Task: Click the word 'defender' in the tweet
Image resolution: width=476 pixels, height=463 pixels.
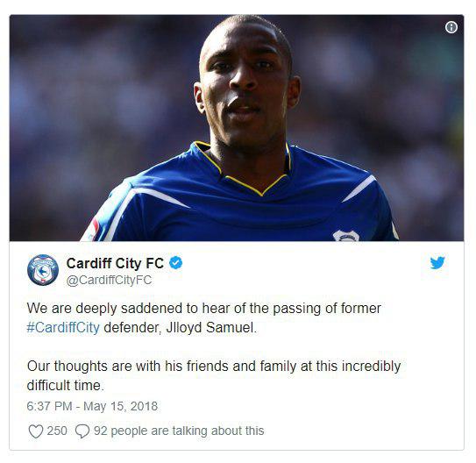Action: coord(132,328)
